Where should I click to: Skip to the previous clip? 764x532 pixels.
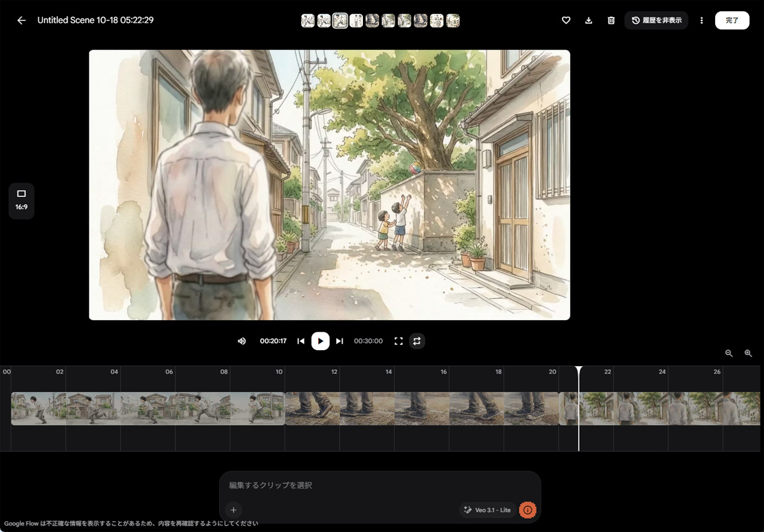point(301,341)
